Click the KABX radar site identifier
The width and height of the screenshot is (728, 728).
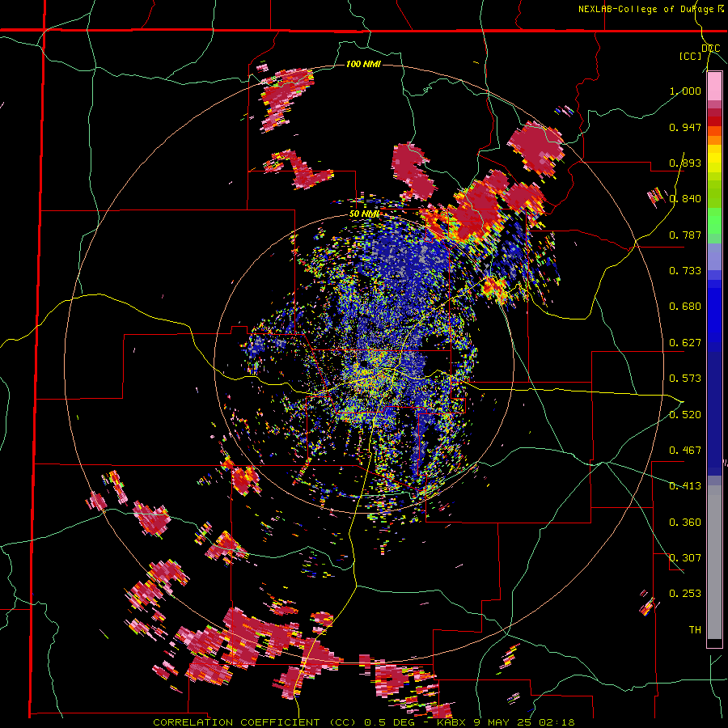click(x=451, y=722)
